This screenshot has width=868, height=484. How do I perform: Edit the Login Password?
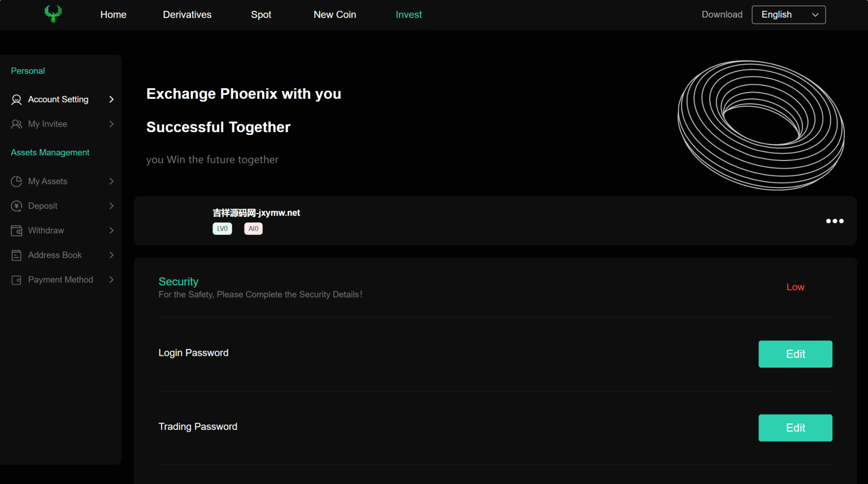pos(795,354)
